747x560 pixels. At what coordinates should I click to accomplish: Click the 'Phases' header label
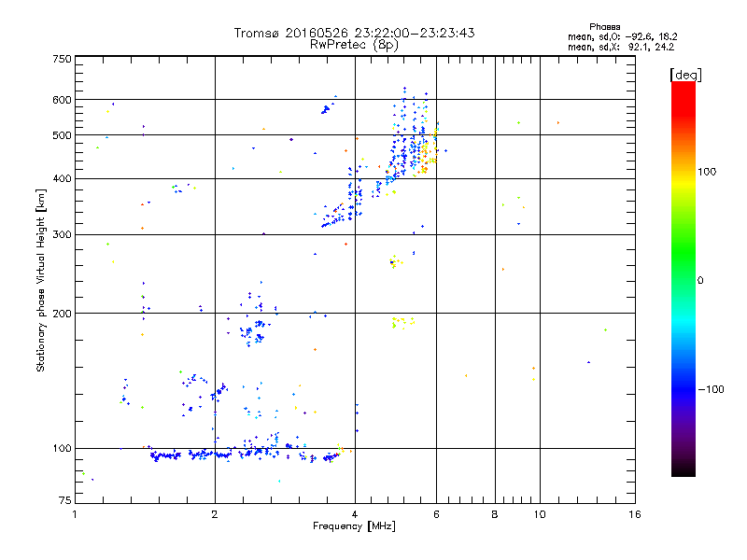604,27
